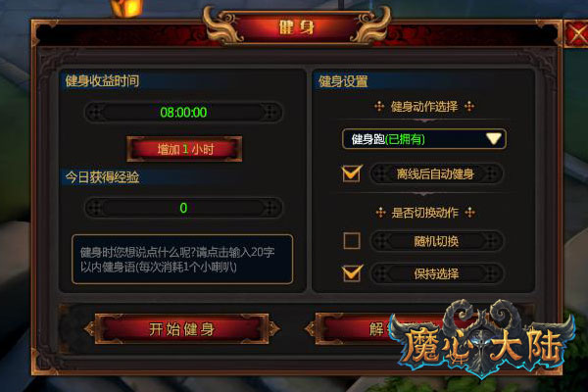Click today's experience value 0 field
This screenshot has height=392, width=588.
click(x=183, y=208)
